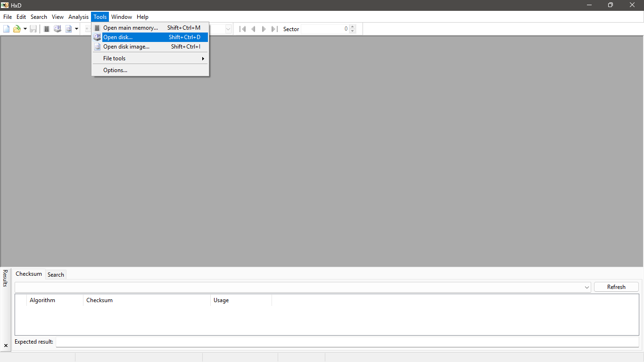Open the Help menu

pos(142,17)
